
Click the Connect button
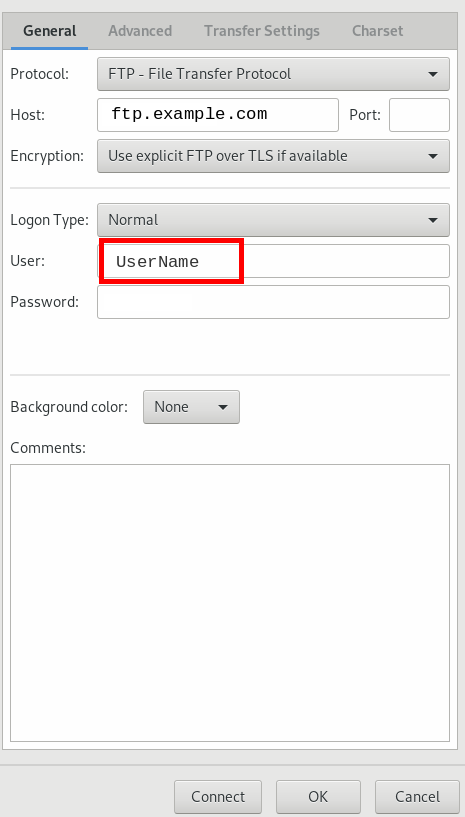pos(218,797)
